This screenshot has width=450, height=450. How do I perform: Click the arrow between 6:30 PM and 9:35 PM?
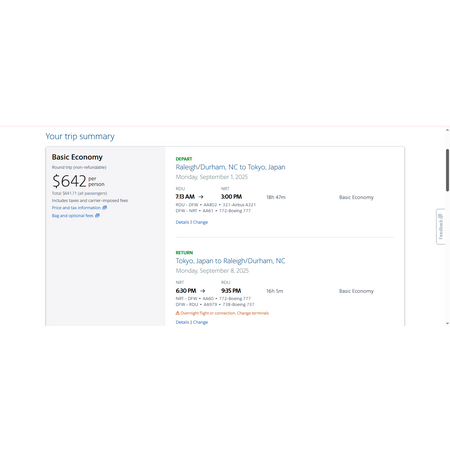point(202,291)
